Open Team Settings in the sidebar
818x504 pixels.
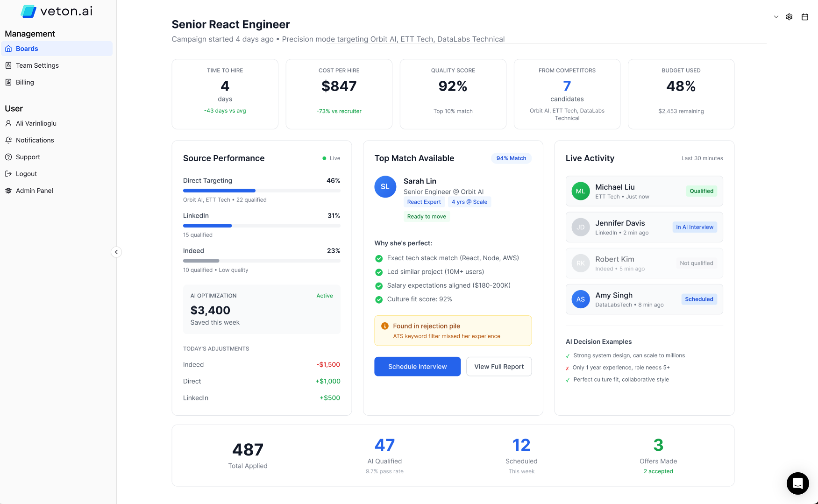[x=57, y=65]
